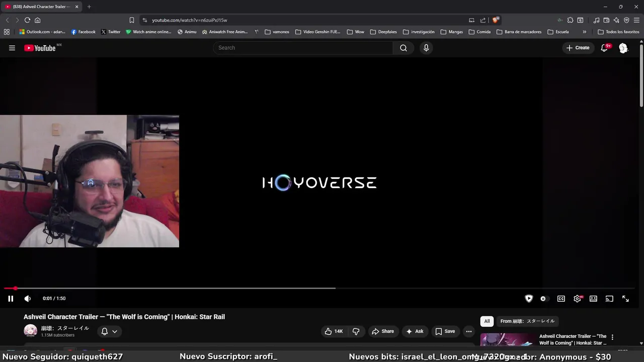Image resolution: width=644 pixels, height=362 pixels.
Task: Expand the Escuela bookmark folder
Action: pyautogui.click(x=558, y=32)
